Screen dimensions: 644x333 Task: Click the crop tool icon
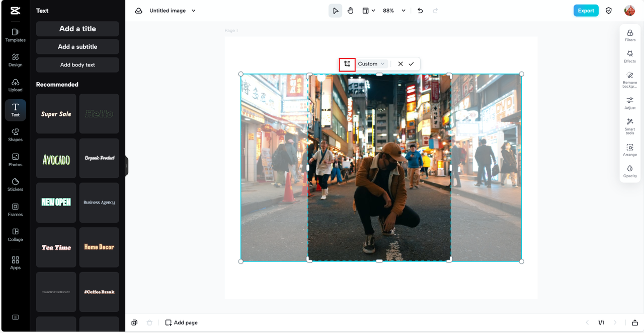coord(347,64)
